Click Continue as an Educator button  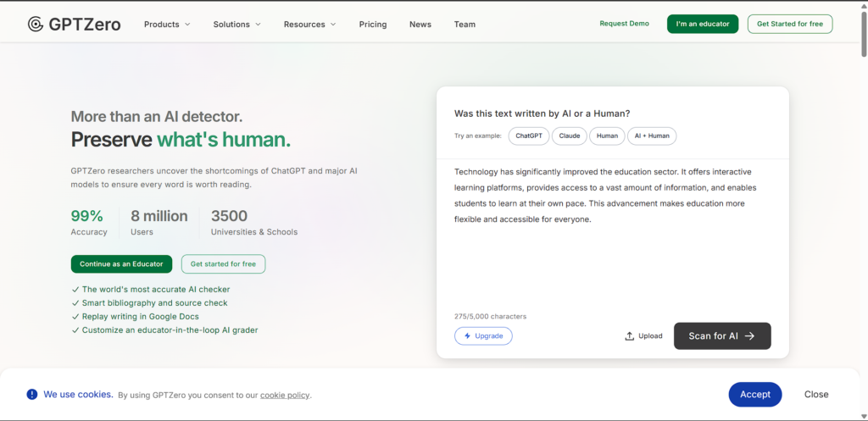[x=121, y=264]
